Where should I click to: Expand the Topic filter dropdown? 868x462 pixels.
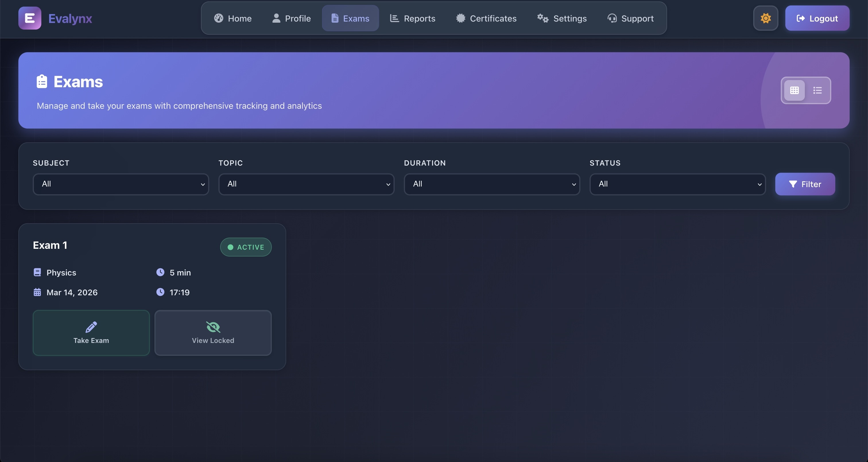point(306,184)
